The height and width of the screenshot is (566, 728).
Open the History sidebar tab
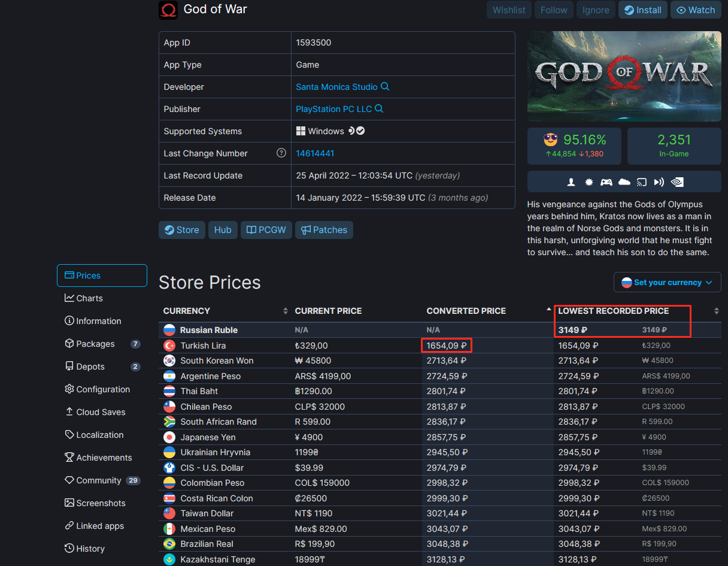point(102,549)
